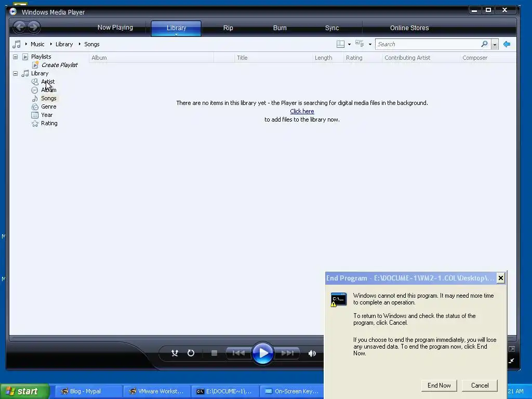Click the music note icon in breadcrumb
Image resolution: width=532 pixels, height=399 pixels.
[x=16, y=44]
